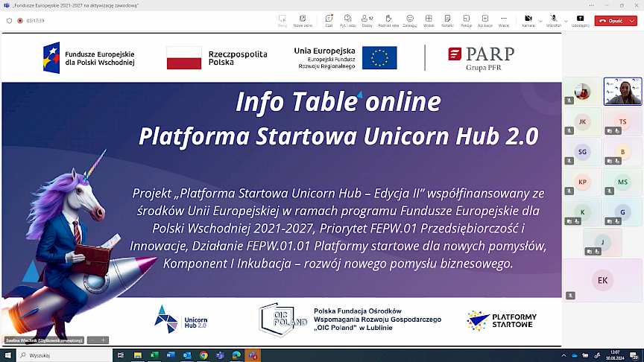This screenshot has height=362, width=644.
Task: Click the Steruj control button
Action: click(282, 21)
